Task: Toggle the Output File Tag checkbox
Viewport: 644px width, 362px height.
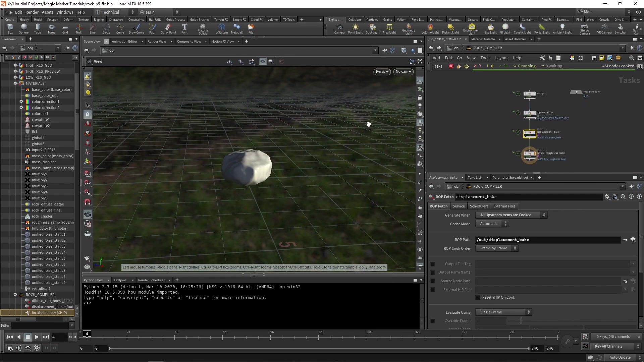Action: click(x=432, y=264)
